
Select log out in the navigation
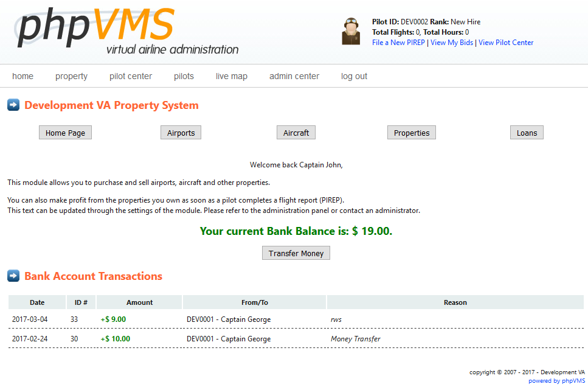(354, 76)
